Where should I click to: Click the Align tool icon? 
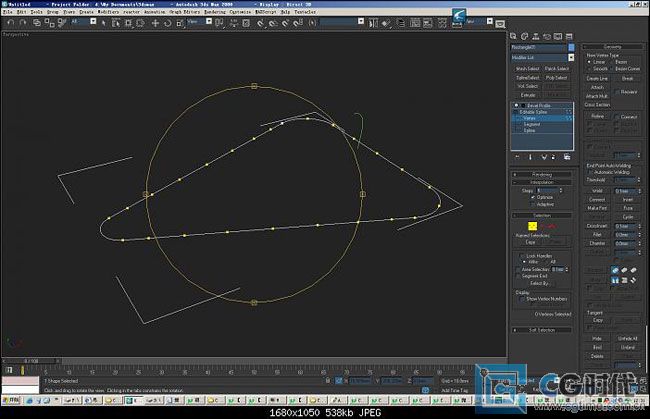386,23
